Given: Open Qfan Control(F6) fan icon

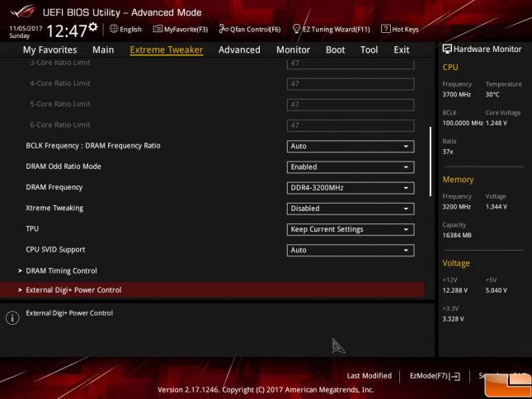Looking at the screenshot, I should coord(224,29).
